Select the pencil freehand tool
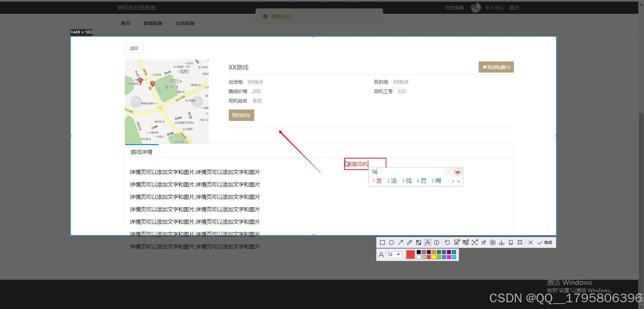The height and width of the screenshot is (309, 644). [410, 242]
